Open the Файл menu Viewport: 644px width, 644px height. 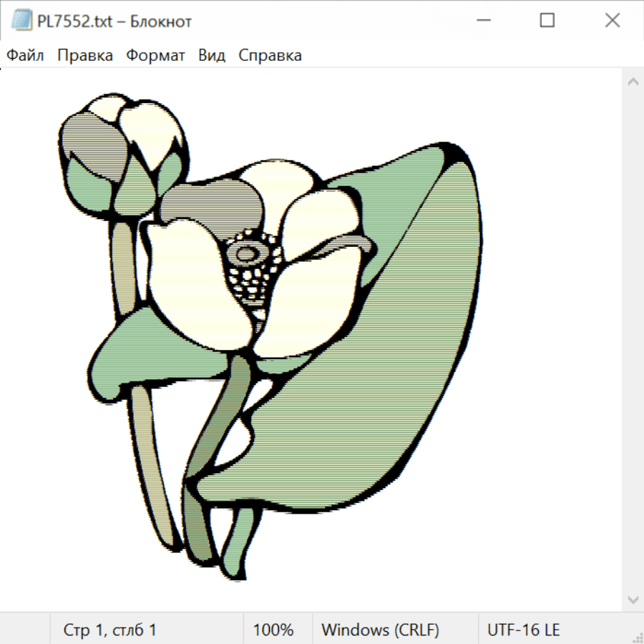coord(26,56)
